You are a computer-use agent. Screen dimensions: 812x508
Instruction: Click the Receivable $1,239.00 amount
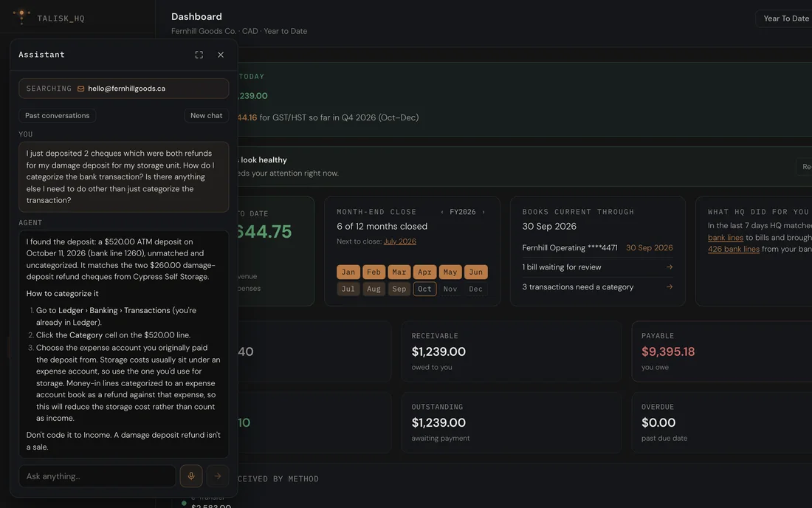point(438,351)
